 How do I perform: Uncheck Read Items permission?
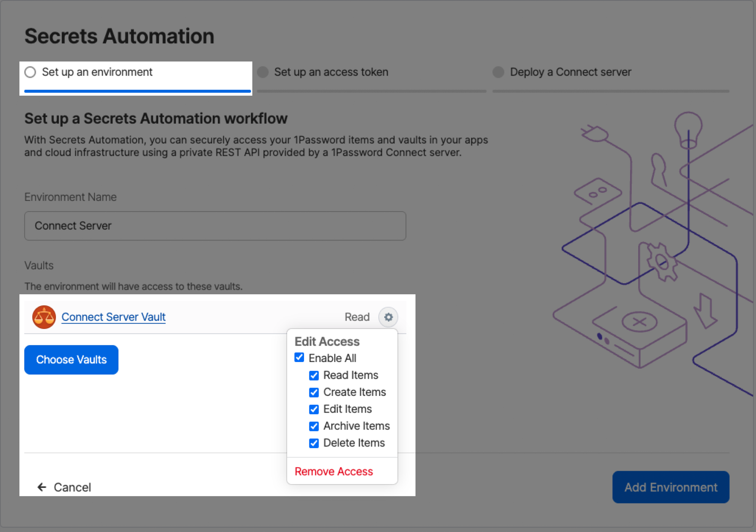tap(314, 375)
